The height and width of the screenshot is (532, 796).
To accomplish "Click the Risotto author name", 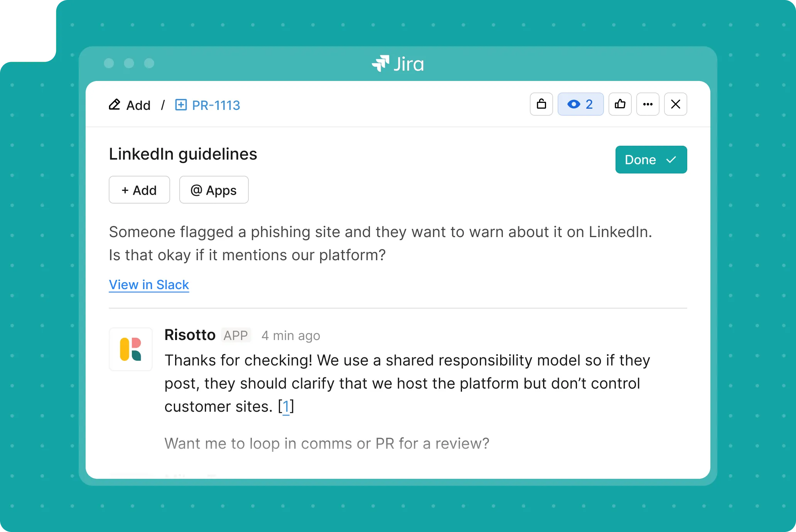I will click(x=190, y=335).
